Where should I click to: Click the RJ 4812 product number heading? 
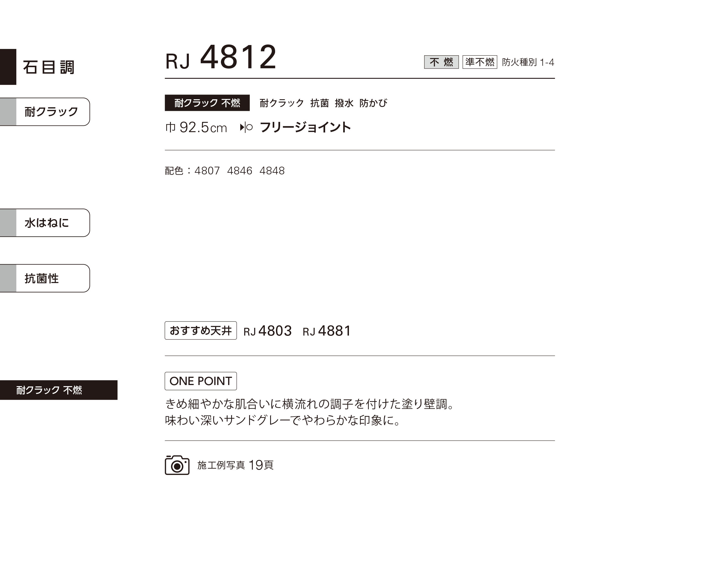[221, 57]
